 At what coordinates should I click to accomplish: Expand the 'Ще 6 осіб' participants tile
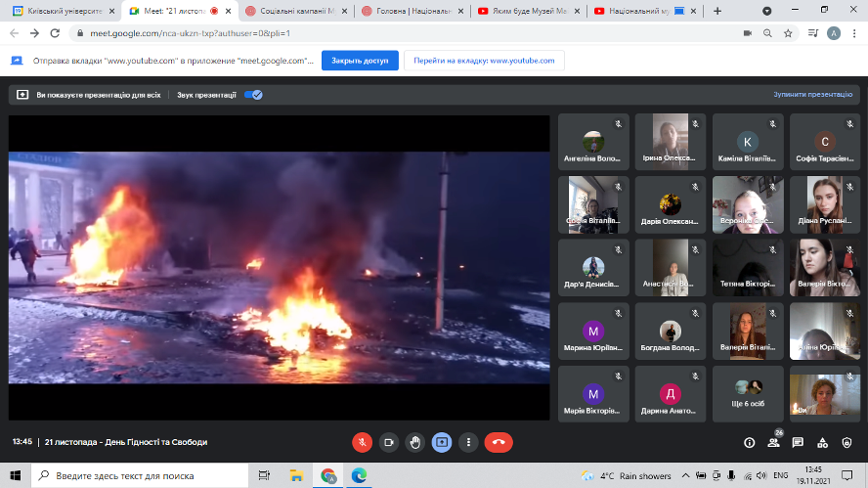tap(748, 393)
